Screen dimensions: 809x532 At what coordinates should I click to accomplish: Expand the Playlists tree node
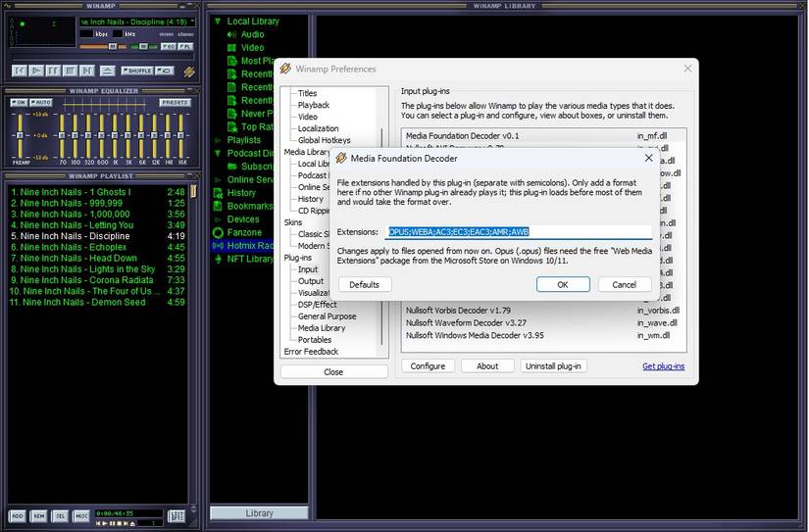(218, 140)
